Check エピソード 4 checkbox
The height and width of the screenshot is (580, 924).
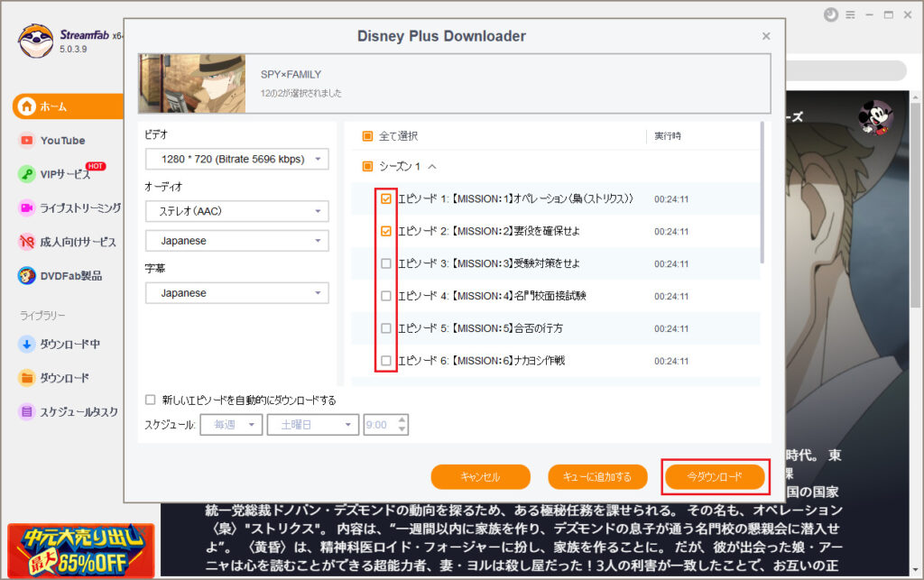point(386,296)
